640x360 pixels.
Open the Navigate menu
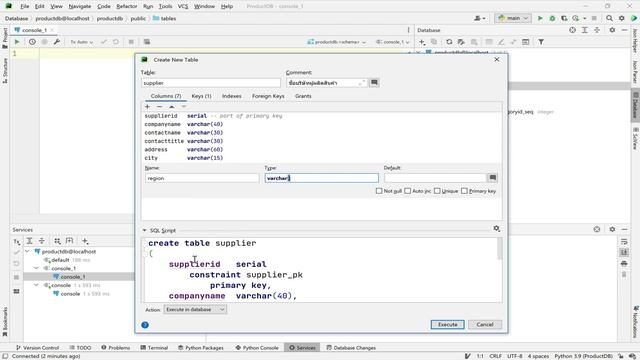(80, 6)
